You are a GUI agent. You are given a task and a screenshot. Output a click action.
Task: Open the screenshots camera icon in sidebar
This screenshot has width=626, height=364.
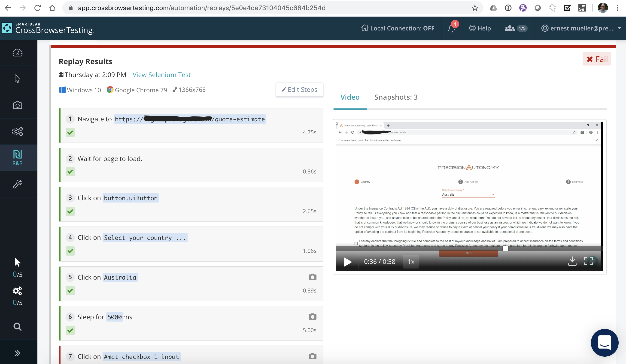pos(17,105)
